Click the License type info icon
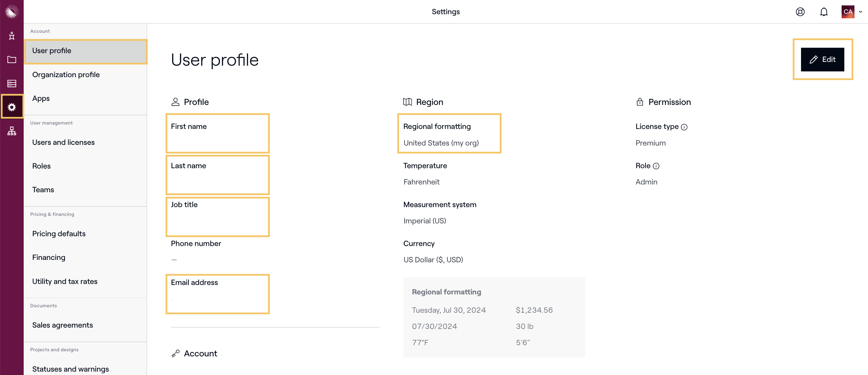This screenshot has width=868, height=375. point(684,127)
